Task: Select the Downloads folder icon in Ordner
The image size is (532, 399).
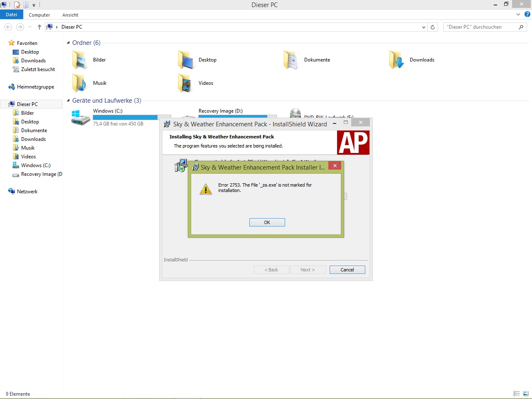Action: click(x=397, y=60)
